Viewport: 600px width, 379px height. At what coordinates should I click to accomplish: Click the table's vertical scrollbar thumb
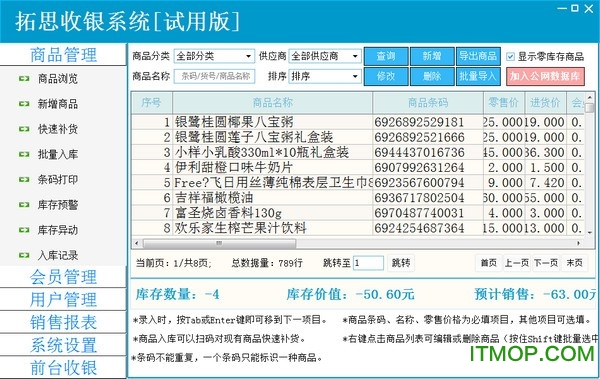click(590, 108)
